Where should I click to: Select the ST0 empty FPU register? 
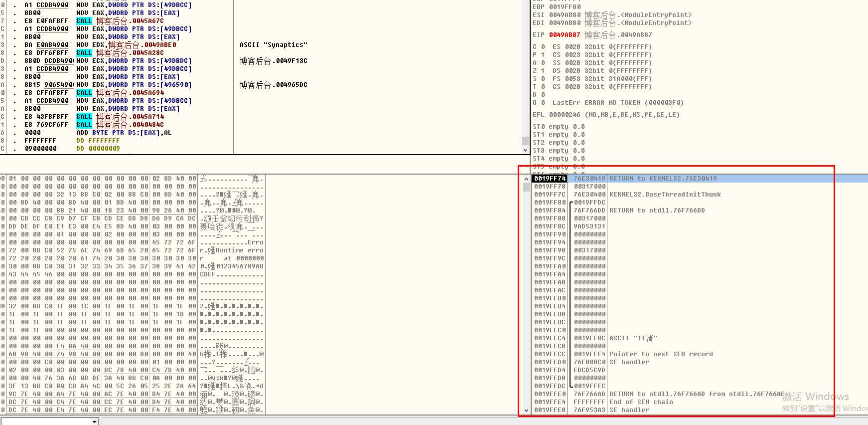click(x=559, y=127)
